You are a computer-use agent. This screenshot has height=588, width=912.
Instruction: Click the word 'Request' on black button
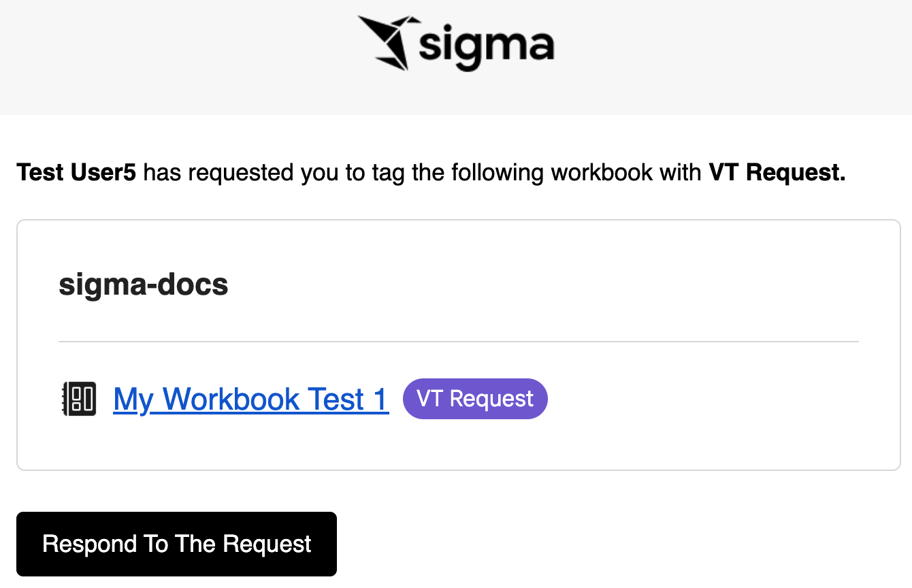pos(267,544)
